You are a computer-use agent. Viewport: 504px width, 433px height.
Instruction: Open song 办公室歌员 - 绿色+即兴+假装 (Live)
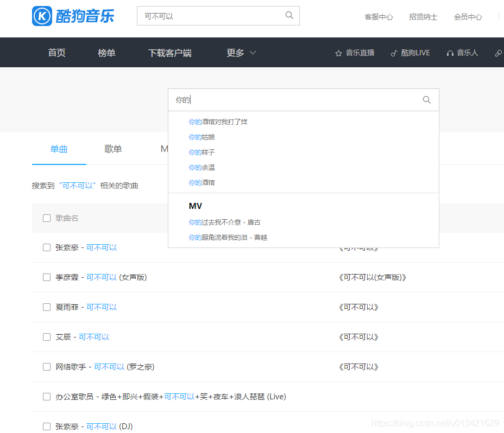point(171,397)
